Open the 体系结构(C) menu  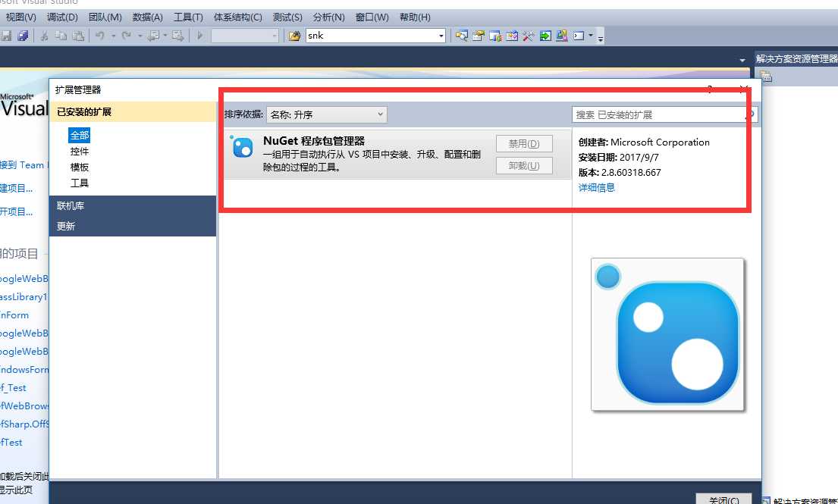coord(238,17)
